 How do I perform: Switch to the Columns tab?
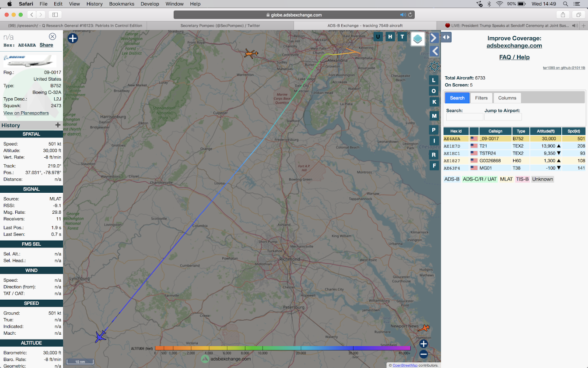tap(507, 98)
